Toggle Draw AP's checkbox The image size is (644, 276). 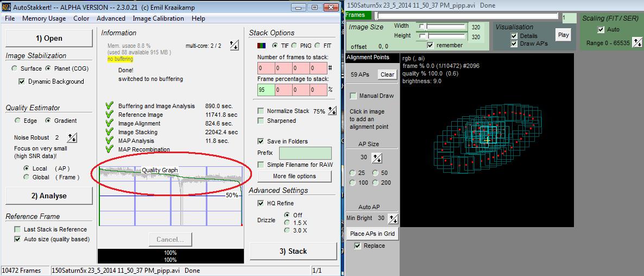click(514, 43)
